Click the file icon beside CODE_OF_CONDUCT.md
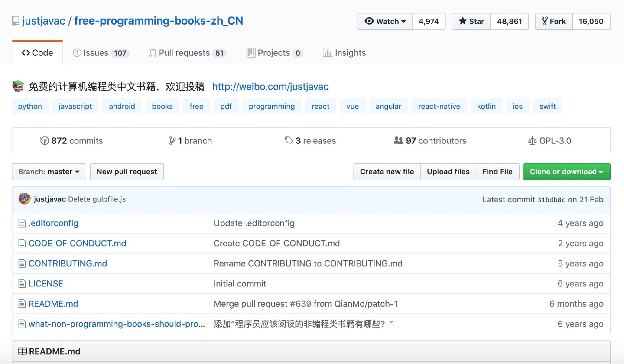 [x=22, y=243]
